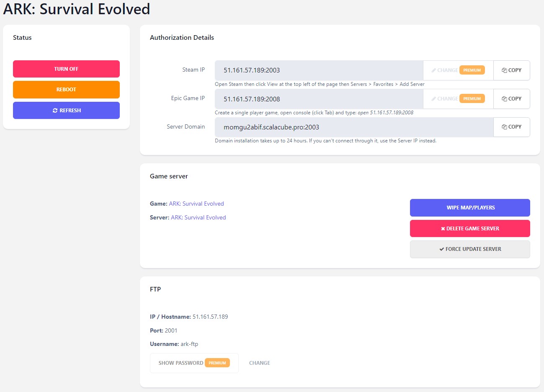The width and height of the screenshot is (544, 392).
Task: Click the PREMIUM badge in Steam IP row
Action: pyautogui.click(x=472, y=70)
